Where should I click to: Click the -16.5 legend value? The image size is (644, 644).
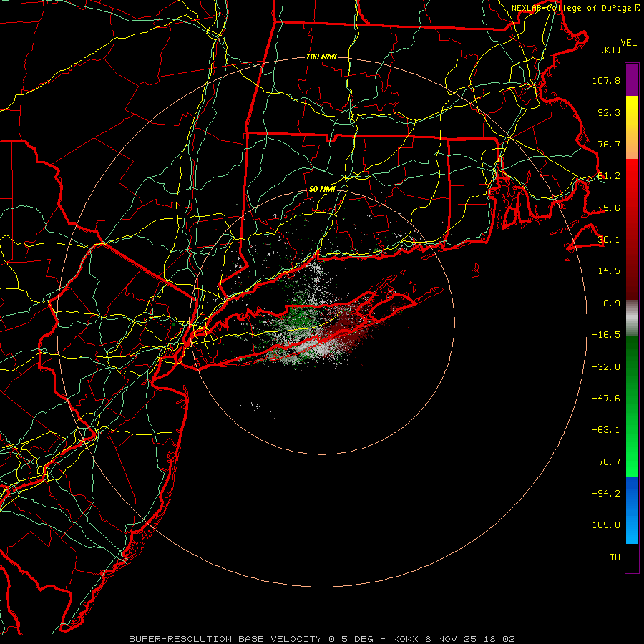[606, 335]
